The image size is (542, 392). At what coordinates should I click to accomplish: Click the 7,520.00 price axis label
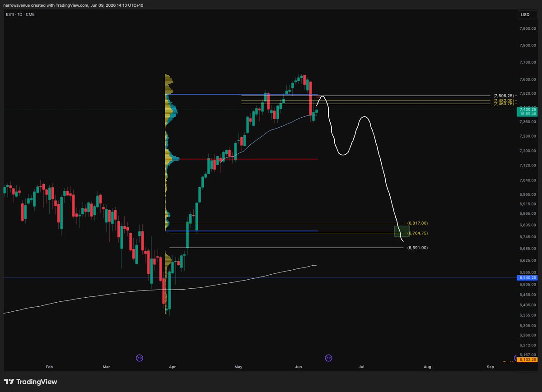pyautogui.click(x=528, y=93)
